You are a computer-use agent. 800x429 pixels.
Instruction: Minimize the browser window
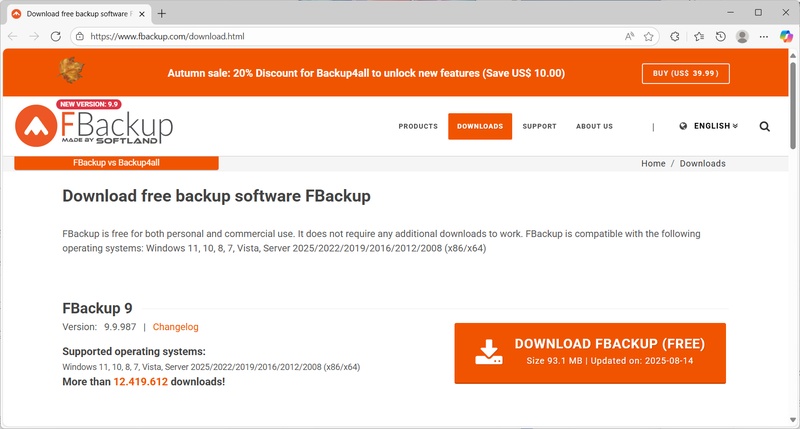tap(731, 13)
